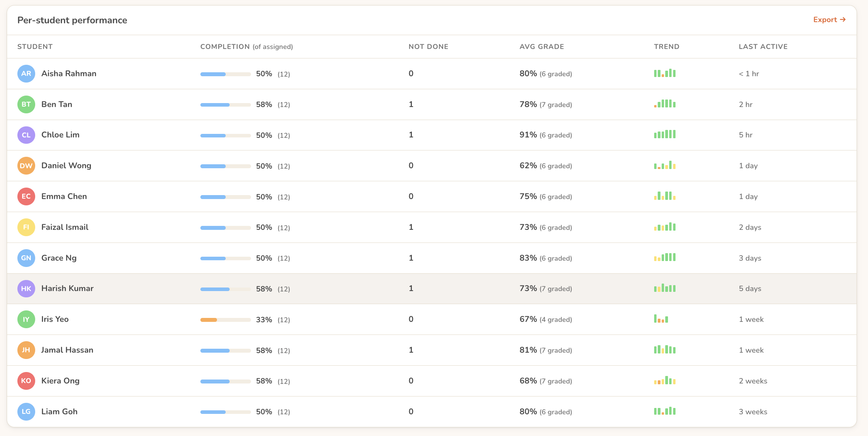Click Aisha Rahman's completion progress bar

[226, 74]
